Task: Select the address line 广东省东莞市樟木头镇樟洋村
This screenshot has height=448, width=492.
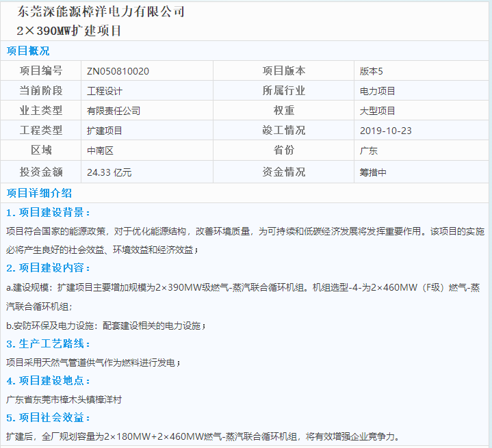Action: 64,399
